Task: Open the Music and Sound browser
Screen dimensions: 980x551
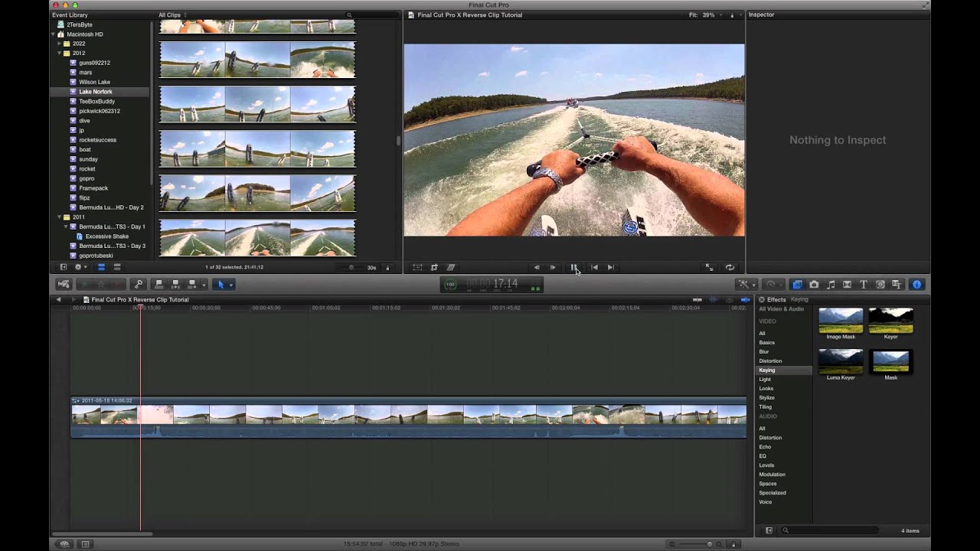Action: [x=831, y=285]
